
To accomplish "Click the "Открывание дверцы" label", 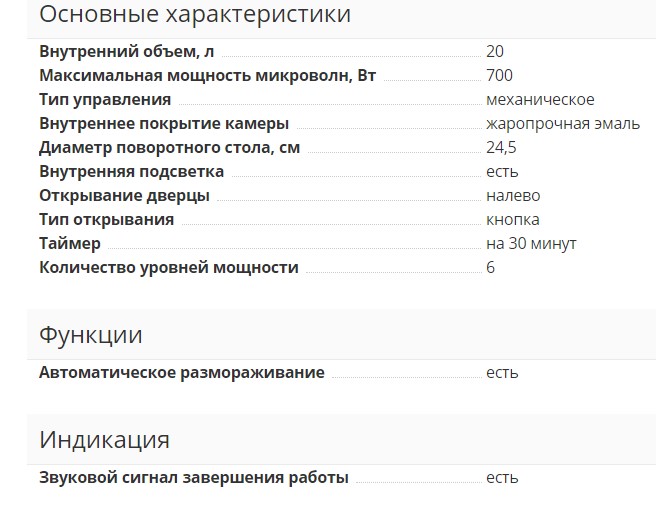I will (x=124, y=196).
